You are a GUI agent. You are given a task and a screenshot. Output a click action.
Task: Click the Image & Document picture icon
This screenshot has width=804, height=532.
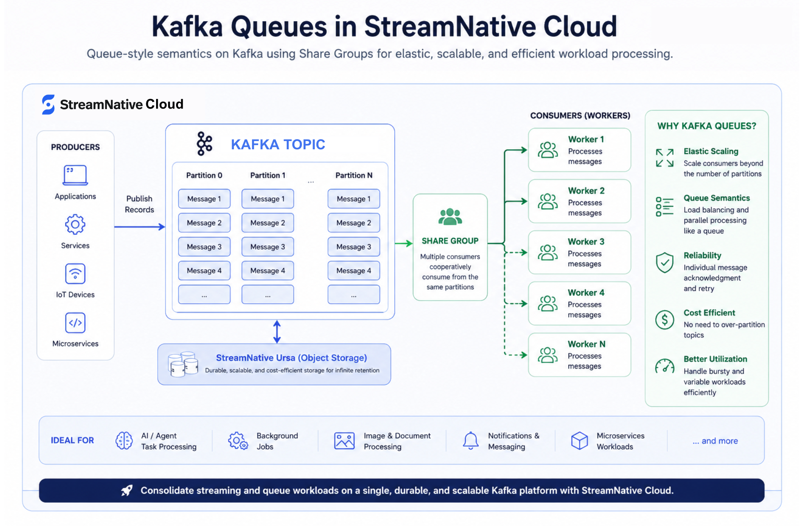[x=344, y=441]
